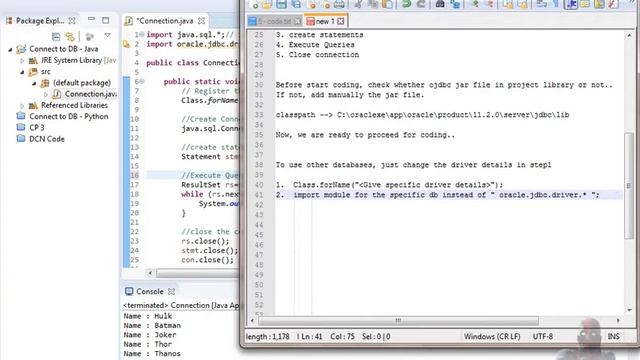Image resolution: width=640 pixels, height=360 pixels.
Task: Select the 'CP 3' project
Action: pyautogui.click(x=37, y=127)
